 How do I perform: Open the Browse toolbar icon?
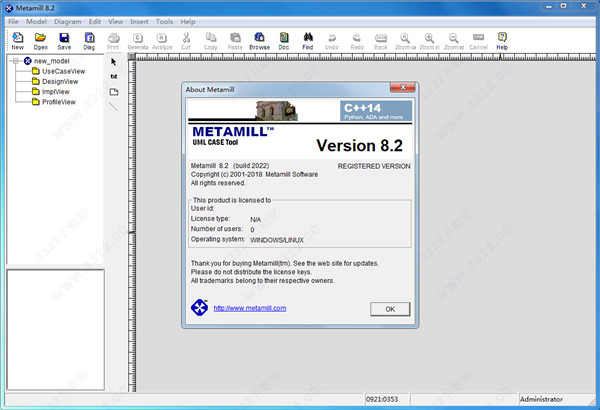tap(259, 38)
